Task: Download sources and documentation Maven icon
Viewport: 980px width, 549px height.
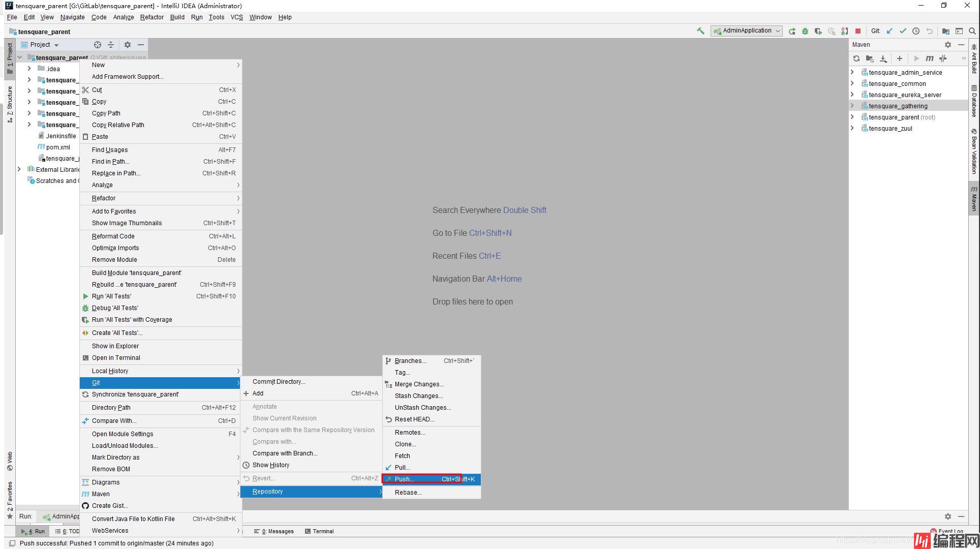Action: coord(883,58)
